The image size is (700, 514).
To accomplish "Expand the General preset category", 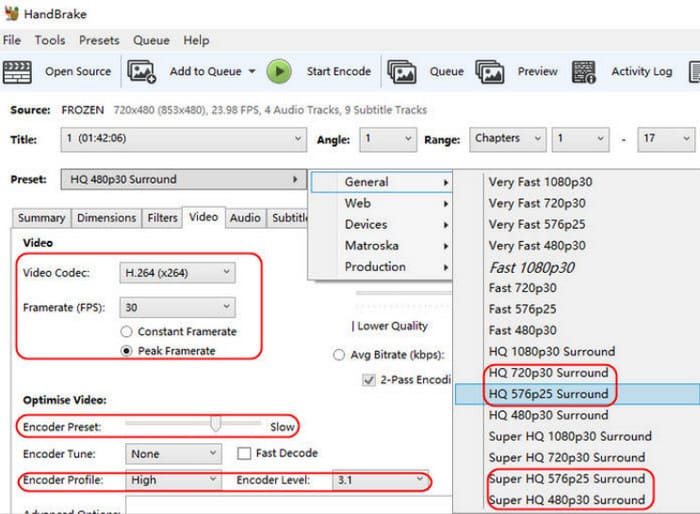I will coord(382,182).
